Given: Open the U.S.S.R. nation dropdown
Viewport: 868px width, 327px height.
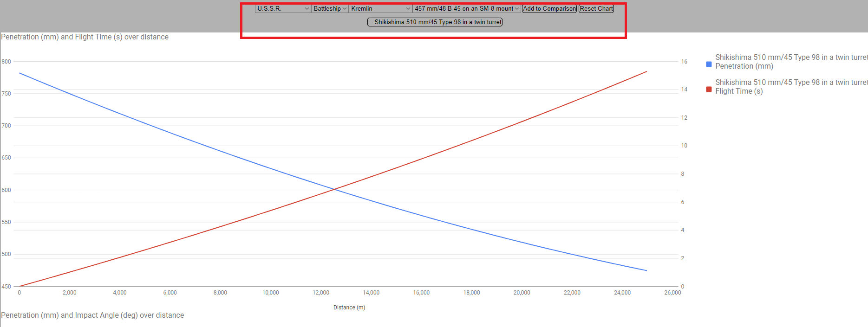Looking at the screenshot, I should (x=283, y=8).
